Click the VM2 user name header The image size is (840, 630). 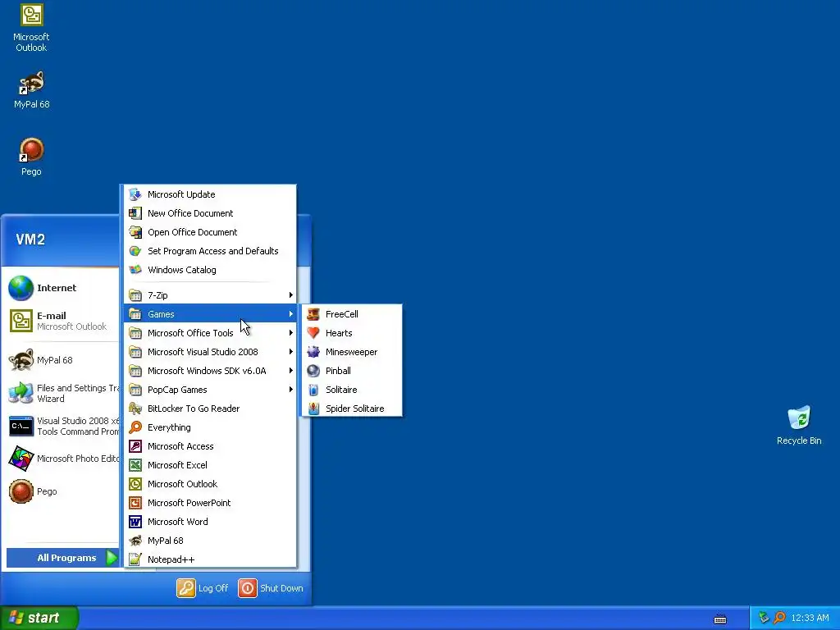[30, 239]
